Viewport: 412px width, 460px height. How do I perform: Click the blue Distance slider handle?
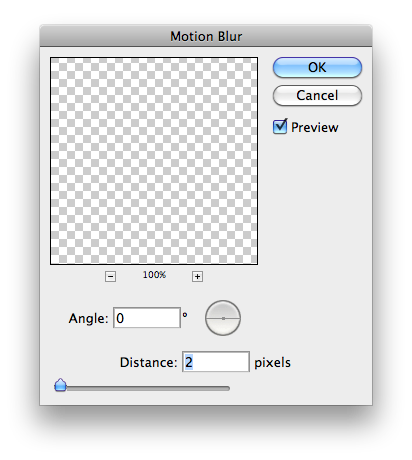click(60, 385)
